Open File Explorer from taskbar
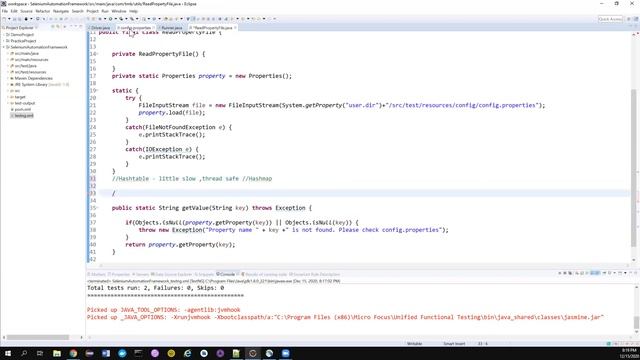Image resolution: width=640 pixels, height=360 pixels. [57, 353]
